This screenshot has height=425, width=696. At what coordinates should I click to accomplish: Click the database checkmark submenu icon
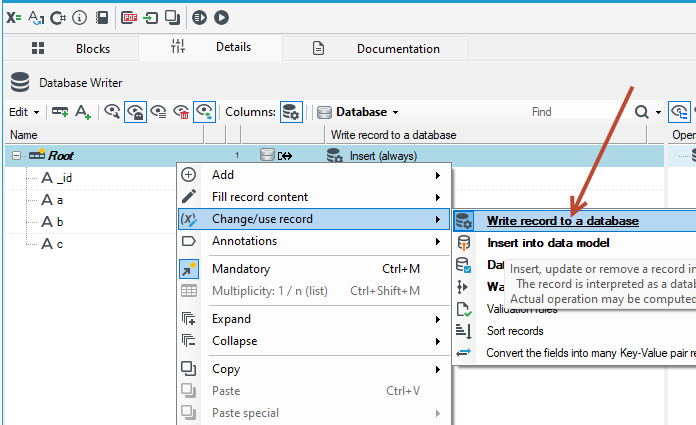point(464,265)
